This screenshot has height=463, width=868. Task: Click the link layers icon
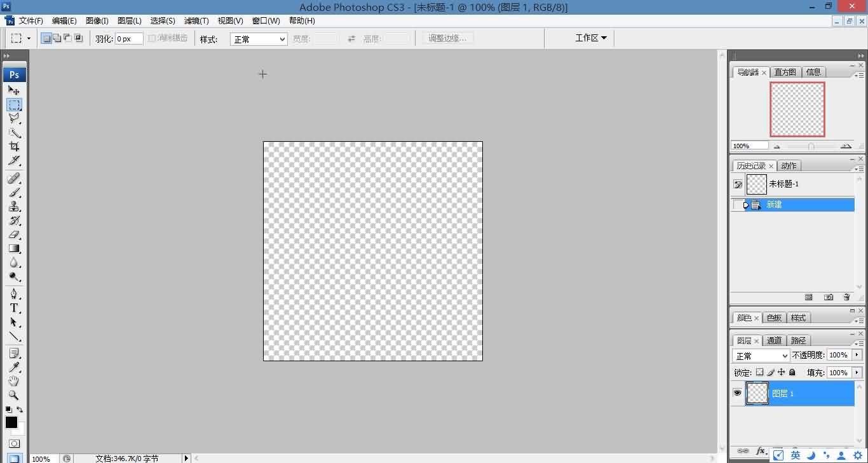click(x=742, y=451)
